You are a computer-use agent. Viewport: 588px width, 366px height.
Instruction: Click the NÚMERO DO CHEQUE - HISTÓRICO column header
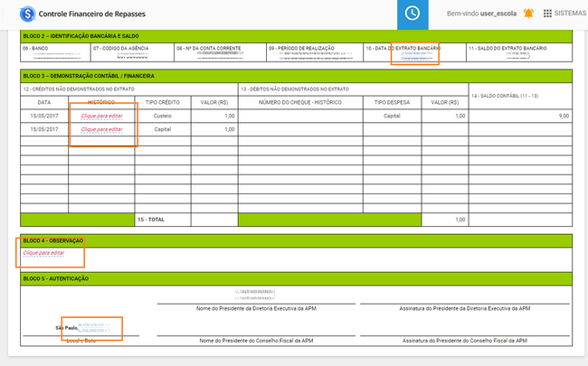[300, 102]
